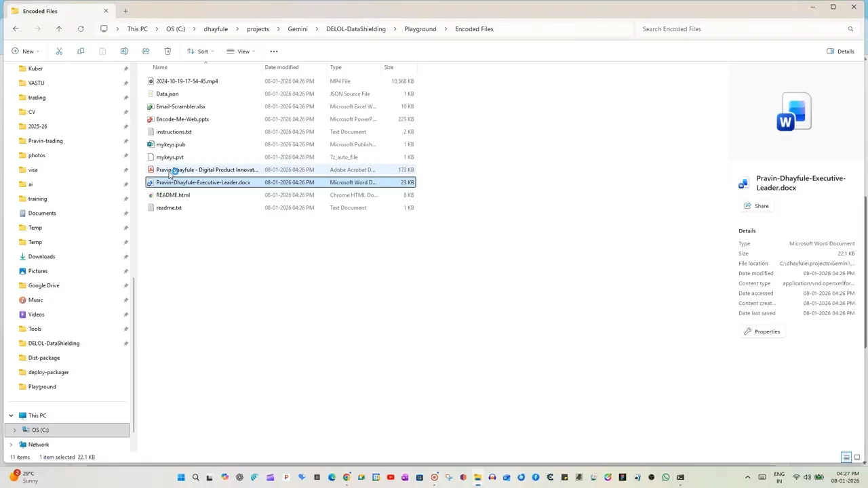Viewport: 868px width, 488px height.
Task: Open the Sort dropdown menu
Action: [x=201, y=52]
